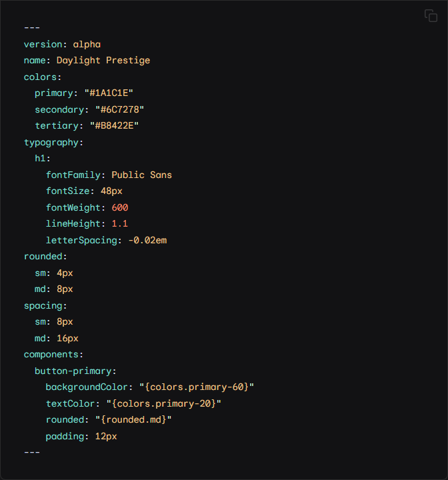Viewport: 448px width, 480px height.
Task: Click the 'typography' key
Action: click(51, 143)
